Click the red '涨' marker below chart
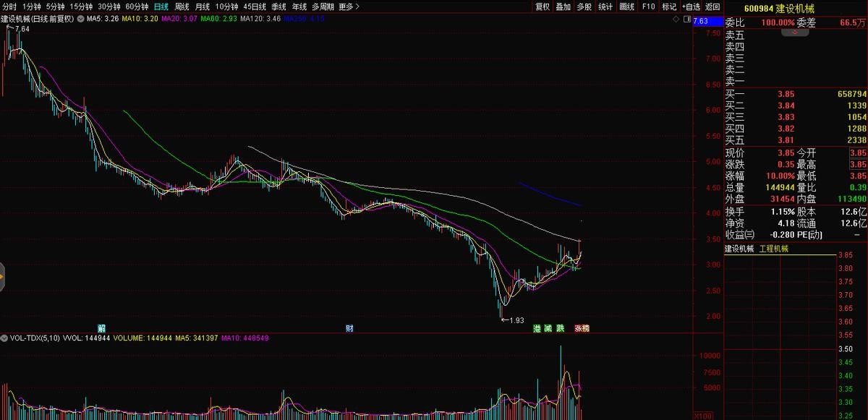Image resolution: width=868 pixels, height=420 pixels. (579, 328)
